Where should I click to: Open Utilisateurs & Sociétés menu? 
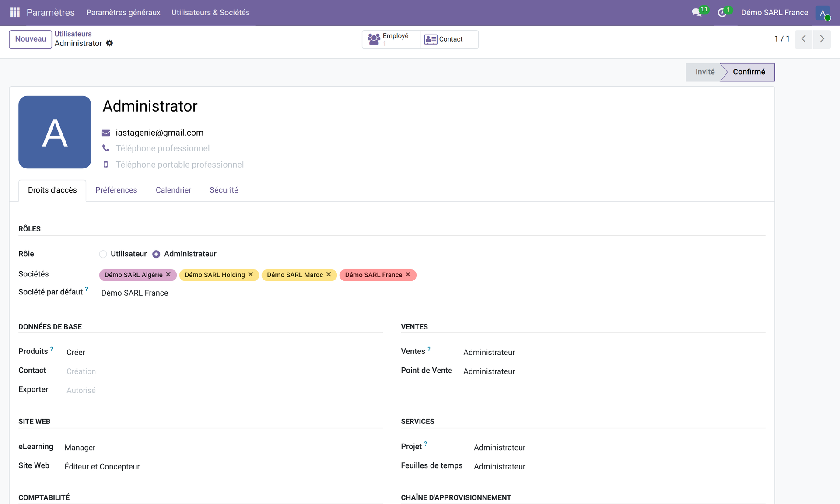click(x=210, y=13)
